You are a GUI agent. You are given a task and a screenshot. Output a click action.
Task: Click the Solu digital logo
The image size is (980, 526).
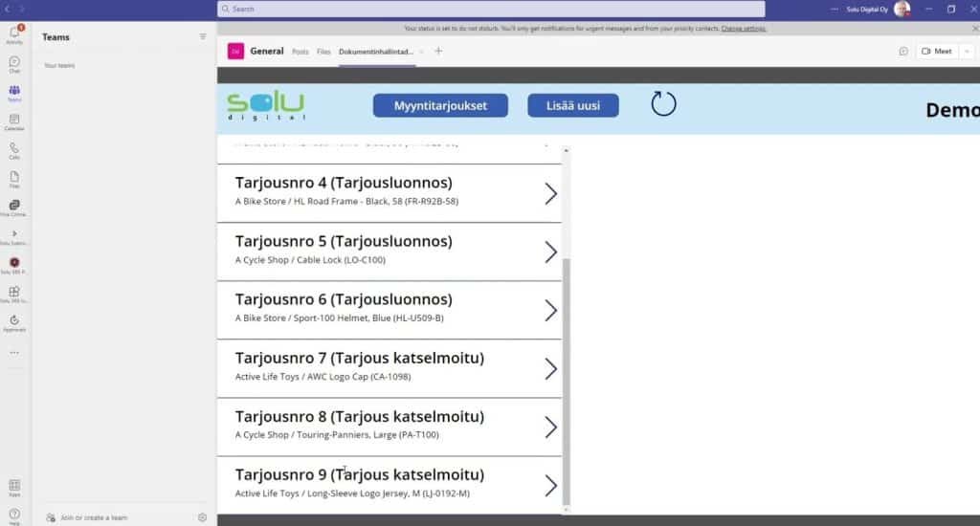[266, 105]
